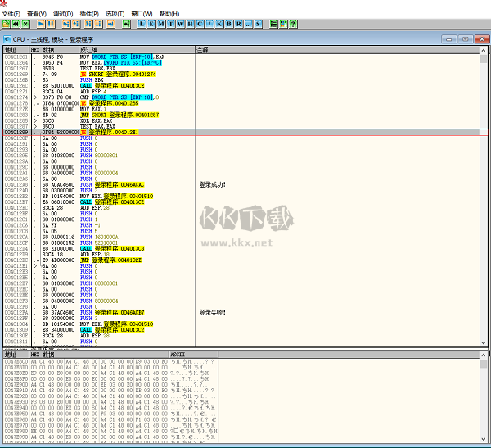Click the help question mark toolbar icon
491x448 pixels.
(x=293, y=25)
